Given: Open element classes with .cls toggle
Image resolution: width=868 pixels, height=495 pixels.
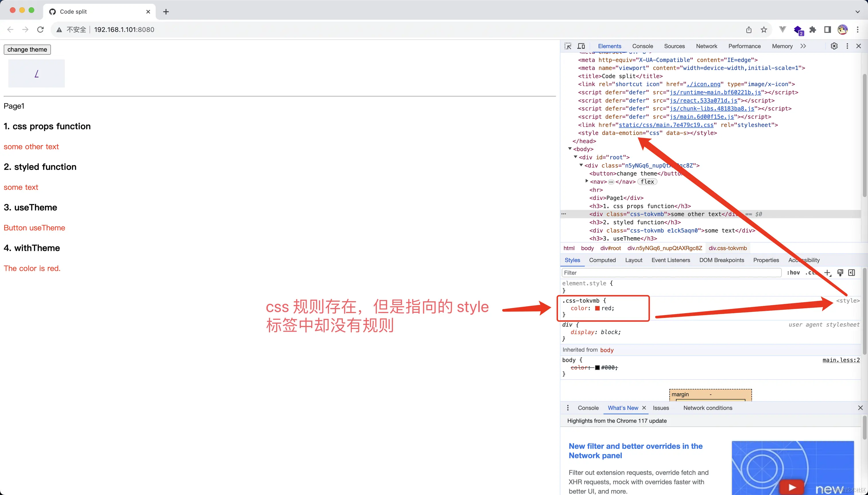Looking at the screenshot, I should (x=811, y=273).
